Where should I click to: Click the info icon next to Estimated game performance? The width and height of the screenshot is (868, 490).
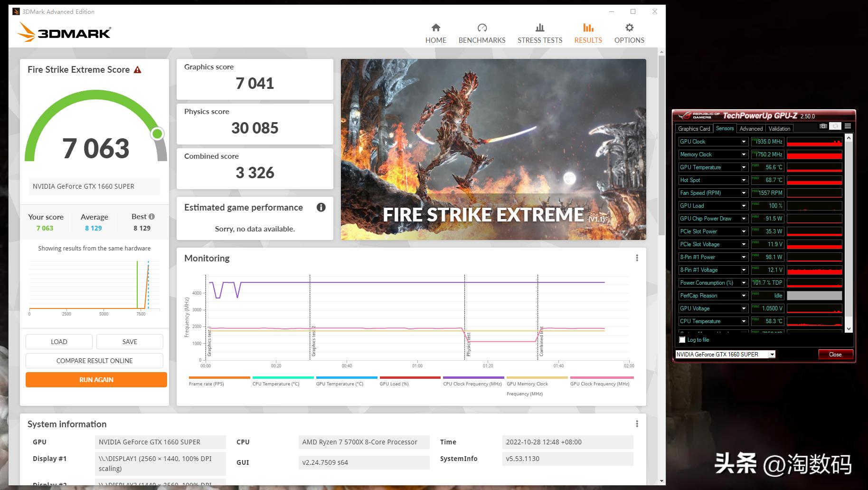coord(321,207)
